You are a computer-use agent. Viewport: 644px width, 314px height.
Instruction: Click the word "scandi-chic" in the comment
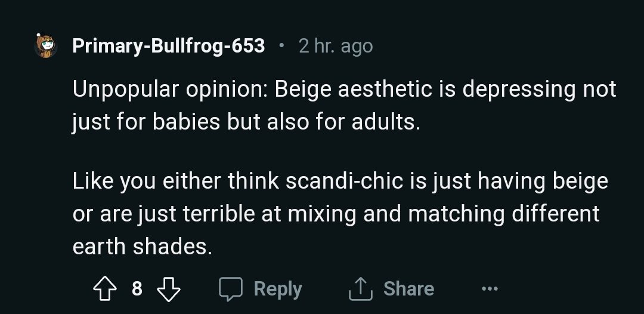click(345, 181)
